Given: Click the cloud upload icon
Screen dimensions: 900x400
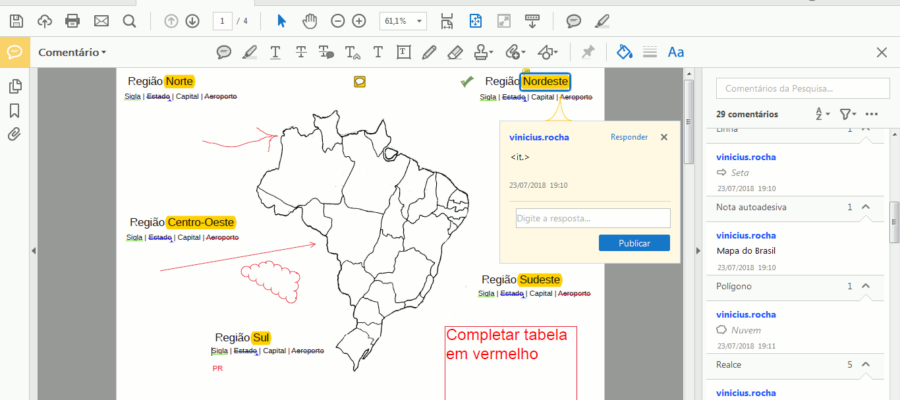Looking at the screenshot, I should click(x=44, y=21).
